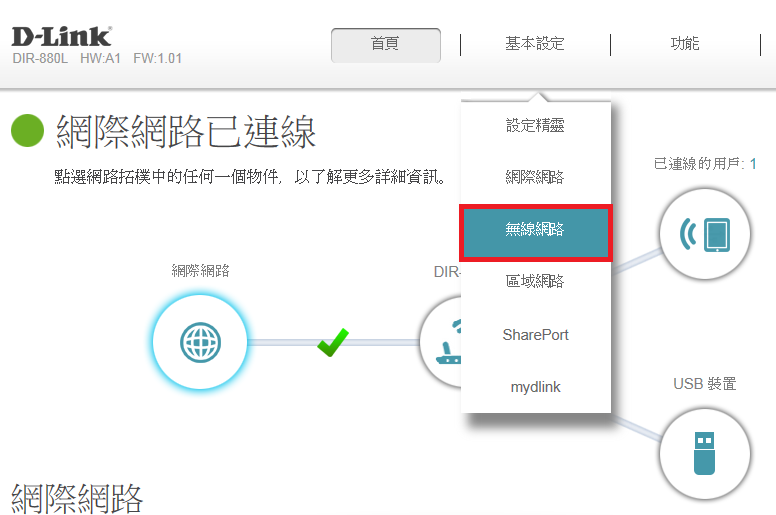Click the connected users count 1
Screen dimensions: 776x515
coord(753,164)
